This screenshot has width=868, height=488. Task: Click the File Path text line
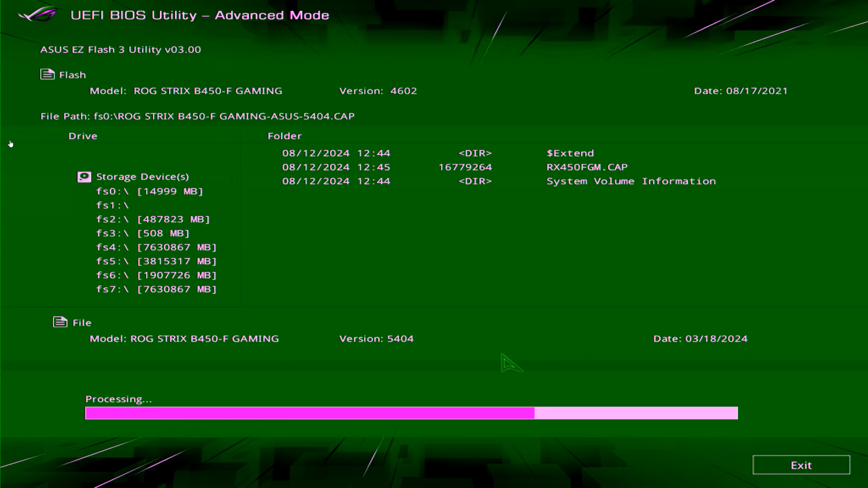click(x=198, y=116)
